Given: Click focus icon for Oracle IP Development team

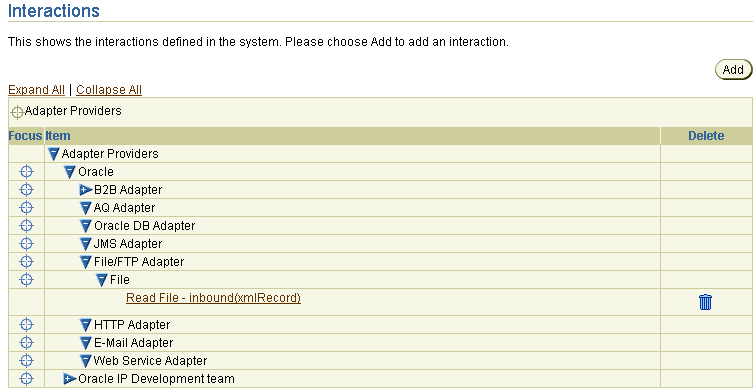Looking at the screenshot, I should pyautogui.click(x=27, y=378).
